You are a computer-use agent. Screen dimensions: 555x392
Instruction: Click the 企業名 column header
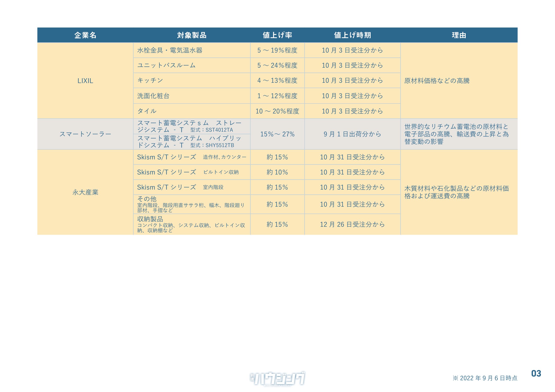click(x=85, y=35)
